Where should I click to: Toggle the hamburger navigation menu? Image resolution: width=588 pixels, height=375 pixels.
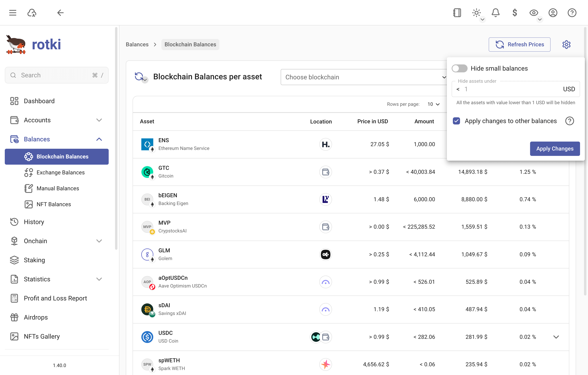13,13
